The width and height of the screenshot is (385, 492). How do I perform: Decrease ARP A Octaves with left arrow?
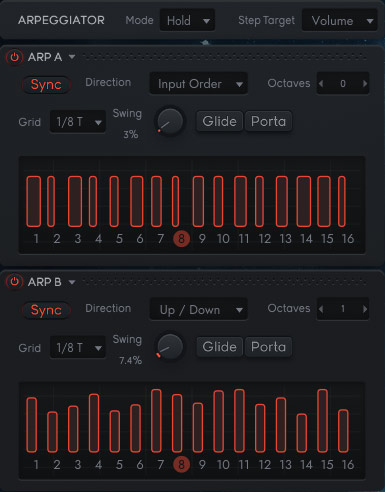[x=321, y=83]
